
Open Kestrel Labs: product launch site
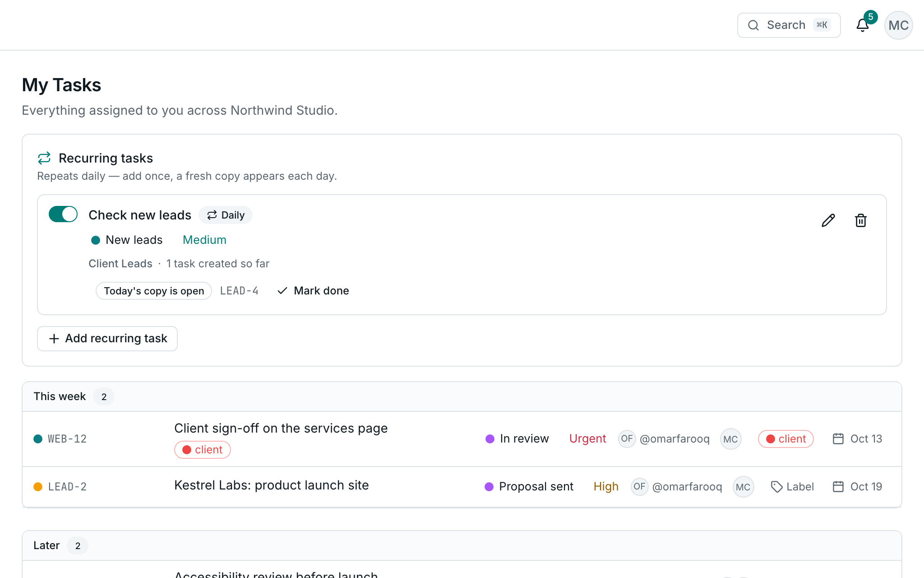[272, 485]
